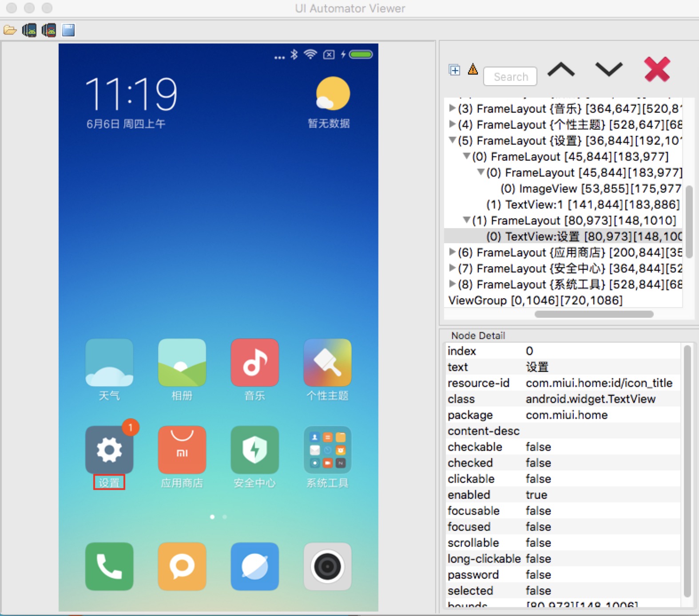Click the checkable row false value
The height and width of the screenshot is (616, 699).
538,447
